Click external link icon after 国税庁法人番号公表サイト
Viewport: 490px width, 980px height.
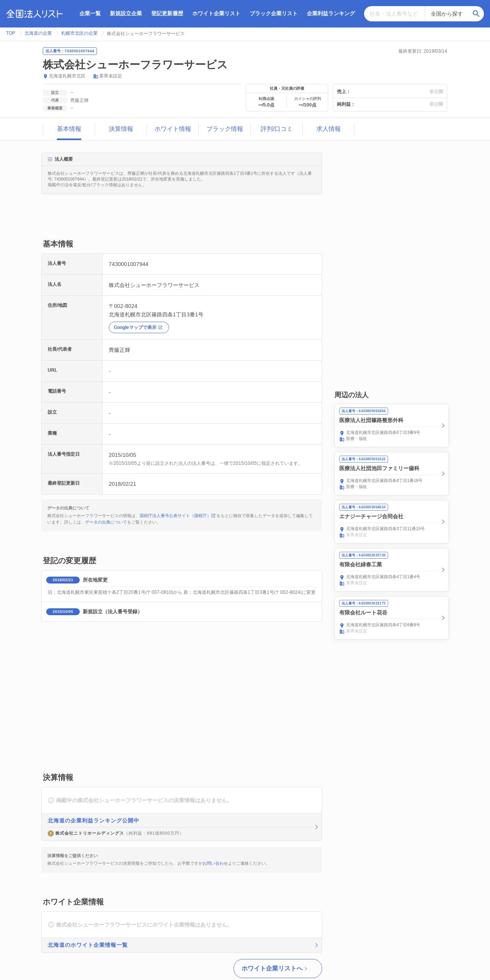coord(213,516)
